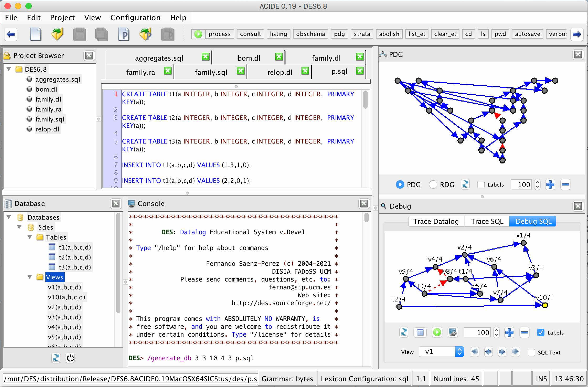The height and width of the screenshot is (387, 588).
Task: Click the abolish toolbar button
Action: [x=389, y=34]
